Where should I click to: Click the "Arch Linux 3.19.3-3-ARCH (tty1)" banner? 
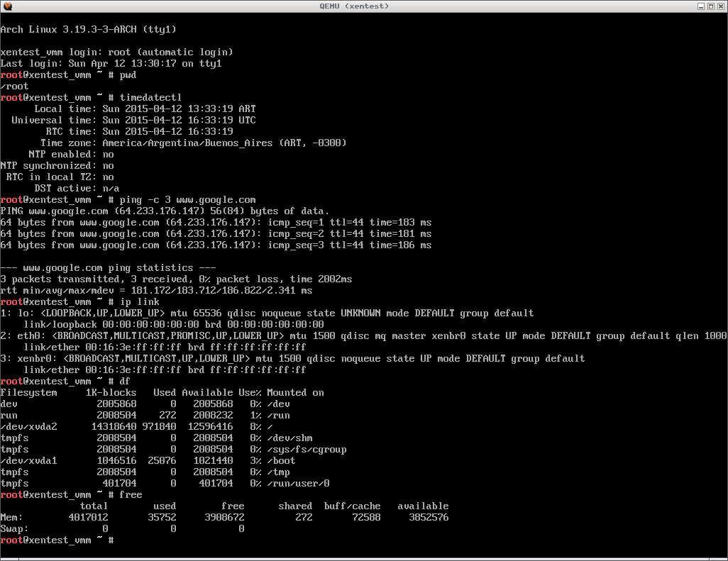pos(88,30)
